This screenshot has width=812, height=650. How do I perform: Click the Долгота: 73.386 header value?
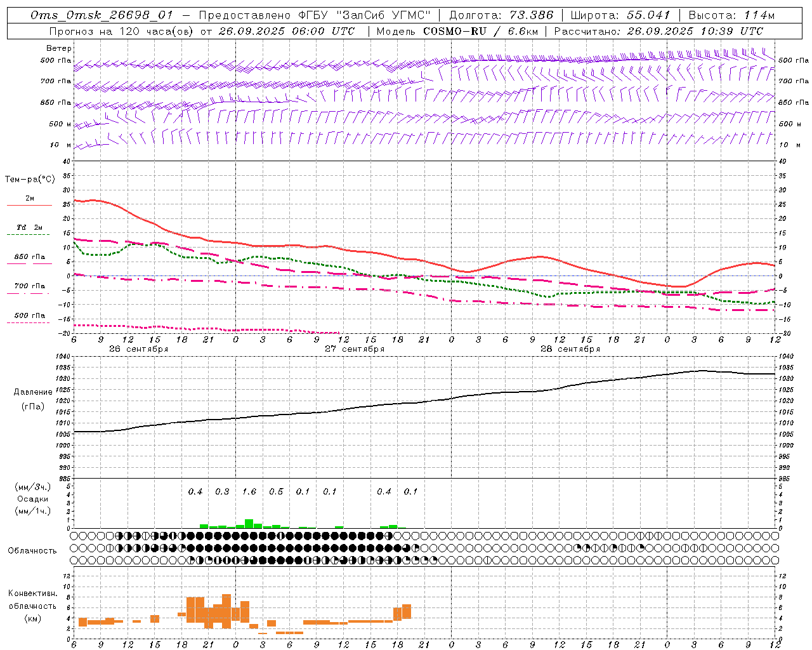[501, 15]
